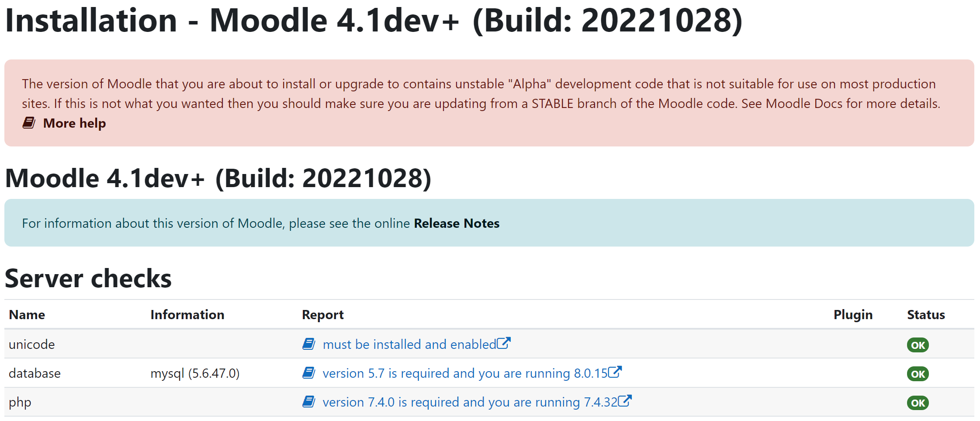The image size is (980, 421).
Task: Click the Information column header
Action: (187, 315)
